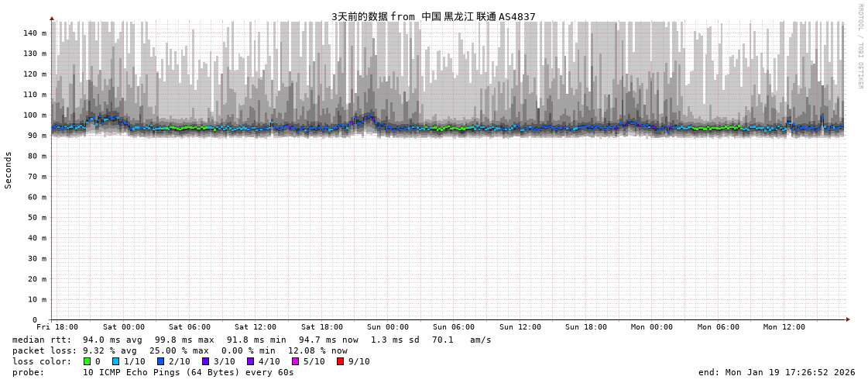The image size is (868, 383).
Task: Select the blue 2/10 loss color box
Action: [x=160, y=361]
